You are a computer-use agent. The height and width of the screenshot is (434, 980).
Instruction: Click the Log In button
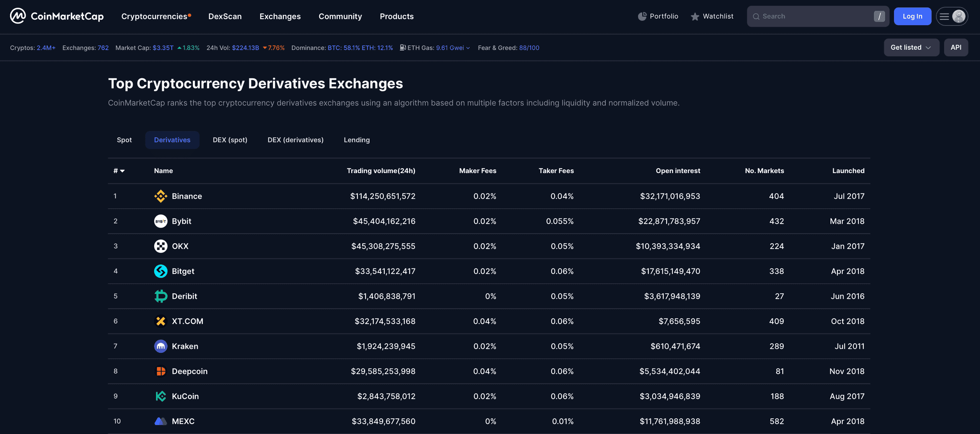click(x=912, y=16)
